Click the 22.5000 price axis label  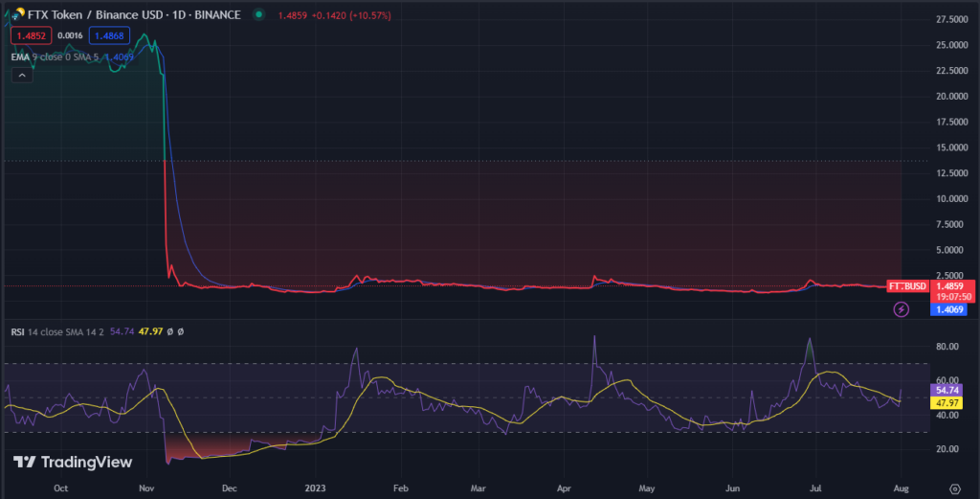(952, 71)
